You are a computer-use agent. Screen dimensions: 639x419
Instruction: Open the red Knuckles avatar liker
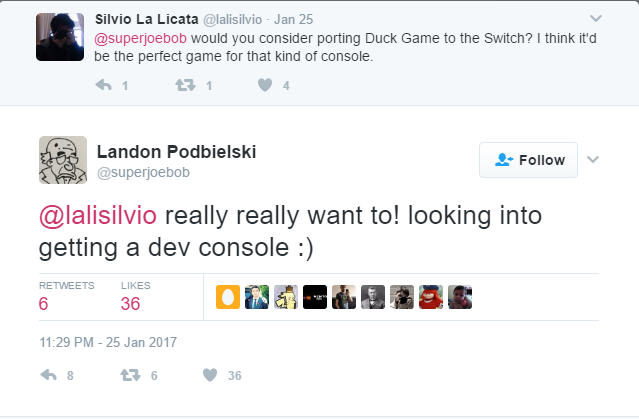431,297
